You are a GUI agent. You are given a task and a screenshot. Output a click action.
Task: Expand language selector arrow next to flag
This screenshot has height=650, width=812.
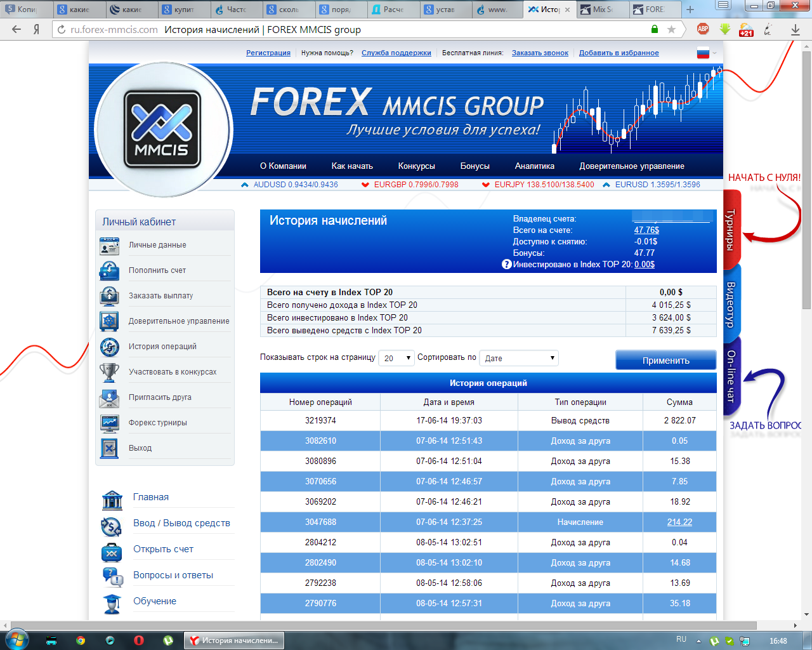pos(715,53)
